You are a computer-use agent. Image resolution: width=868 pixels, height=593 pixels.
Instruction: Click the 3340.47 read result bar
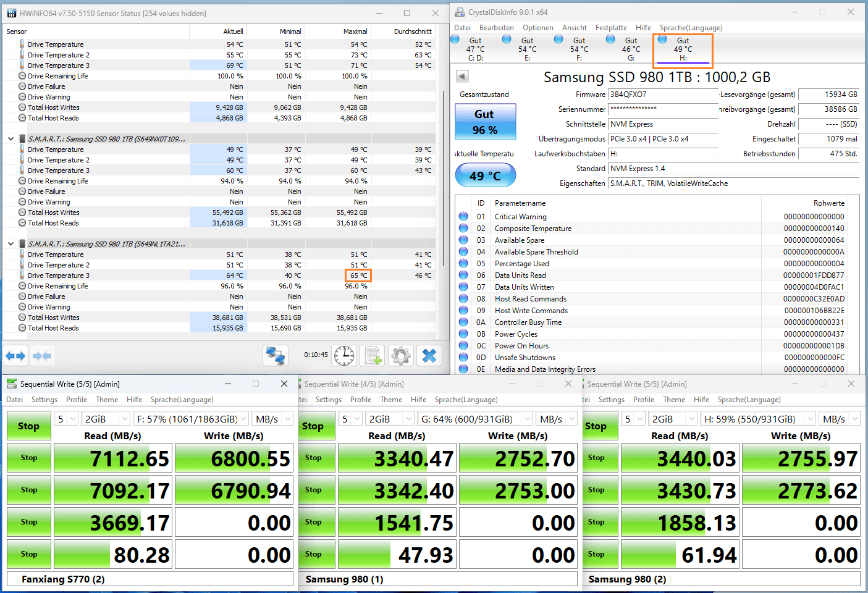tap(397, 458)
